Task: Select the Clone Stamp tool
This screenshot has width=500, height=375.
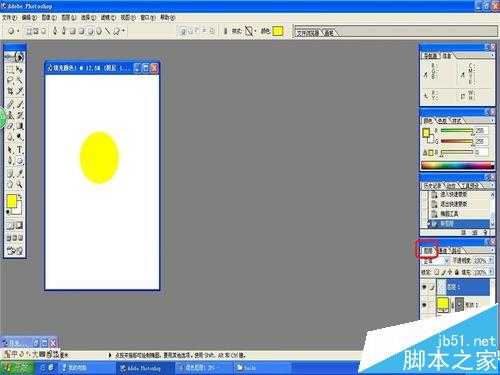Action: (10, 115)
